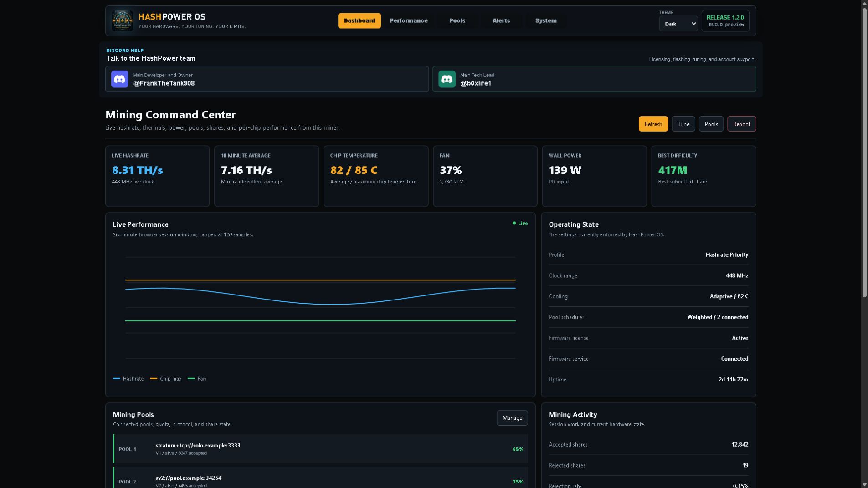Click scrollbar up arrow
Viewport: 868px width, 488px height.
864,4
